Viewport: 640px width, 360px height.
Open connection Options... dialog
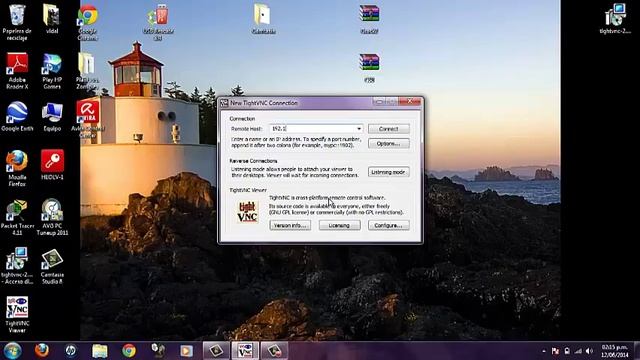click(x=389, y=144)
